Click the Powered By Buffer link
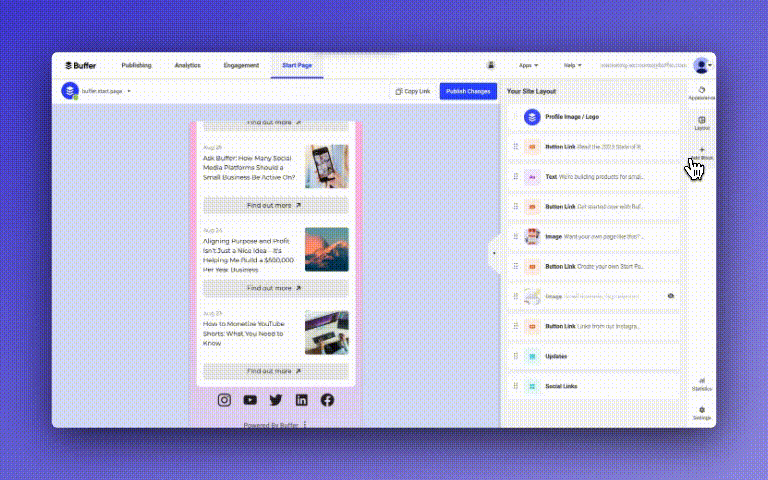This screenshot has height=480, width=768. click(x=271, y=425)
